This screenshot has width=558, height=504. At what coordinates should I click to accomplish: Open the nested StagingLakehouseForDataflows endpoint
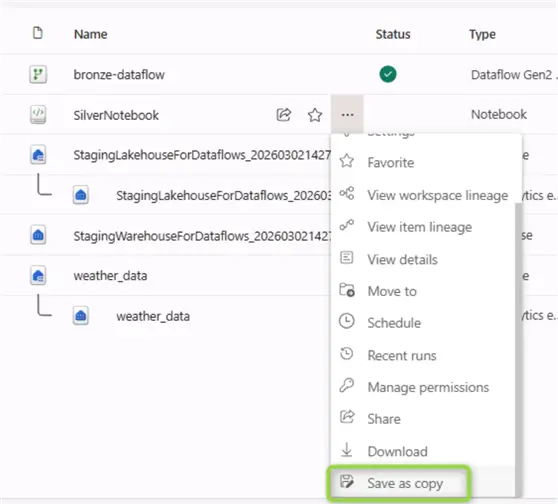point(224,195)
